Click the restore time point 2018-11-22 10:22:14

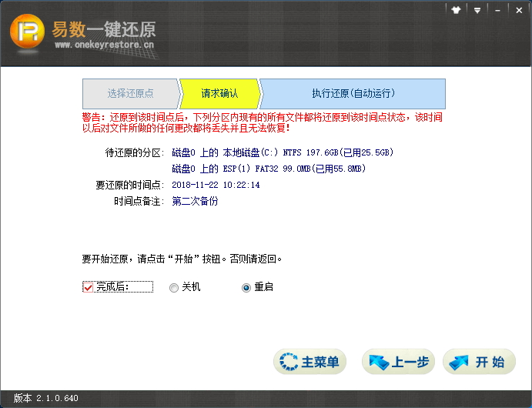point(216,185)
